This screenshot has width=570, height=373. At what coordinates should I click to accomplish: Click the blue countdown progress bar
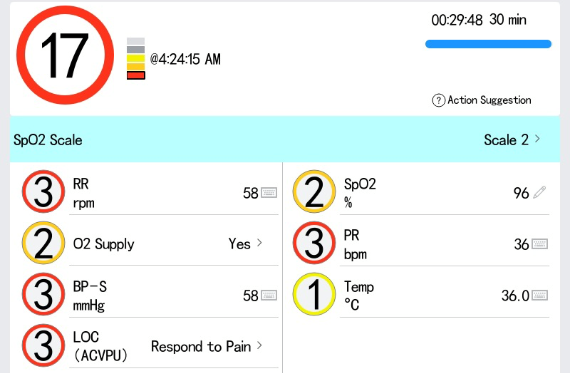click(x=488, y=44)
